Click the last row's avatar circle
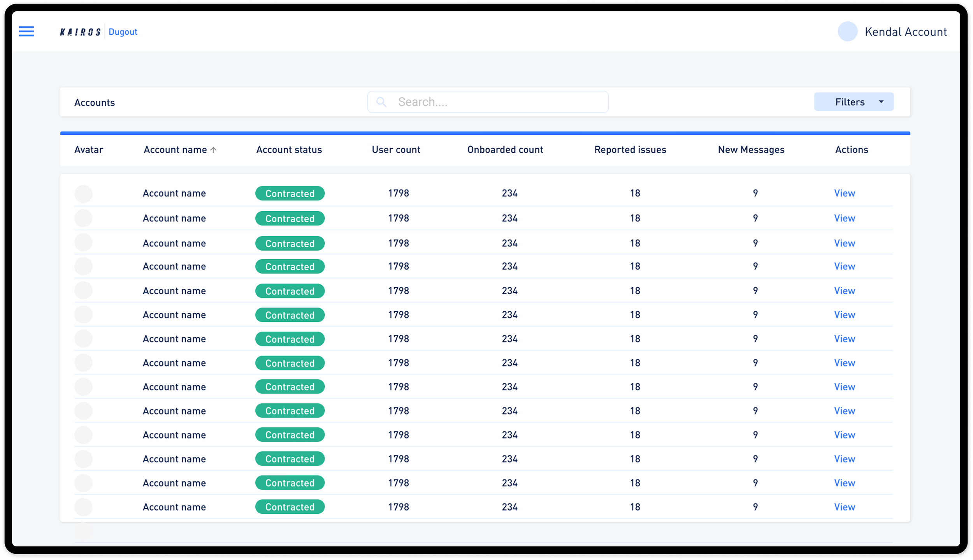973x560 pixels. point(83,507)
